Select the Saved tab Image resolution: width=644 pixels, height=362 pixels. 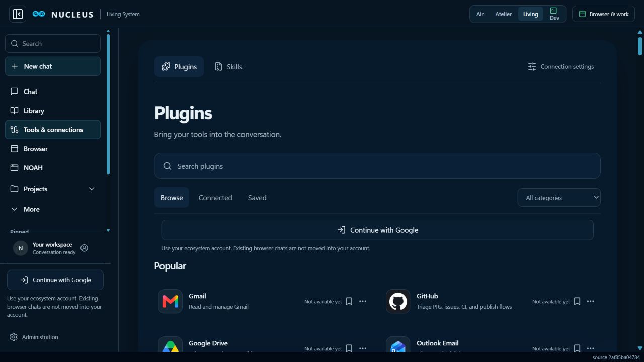257,198
